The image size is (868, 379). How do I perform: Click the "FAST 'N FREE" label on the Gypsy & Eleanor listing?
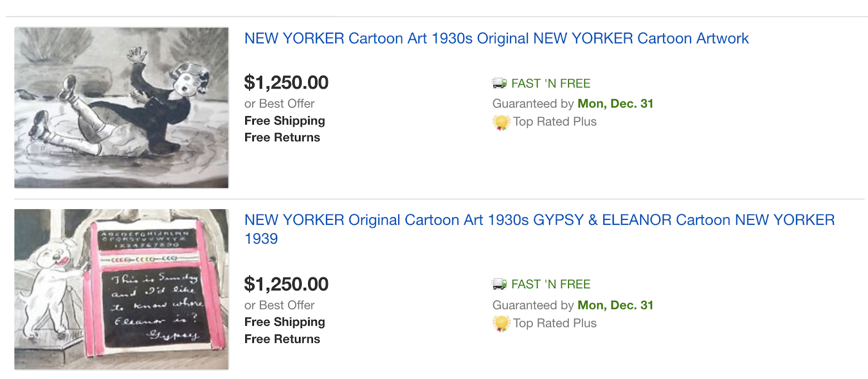[x=551, y=285]
